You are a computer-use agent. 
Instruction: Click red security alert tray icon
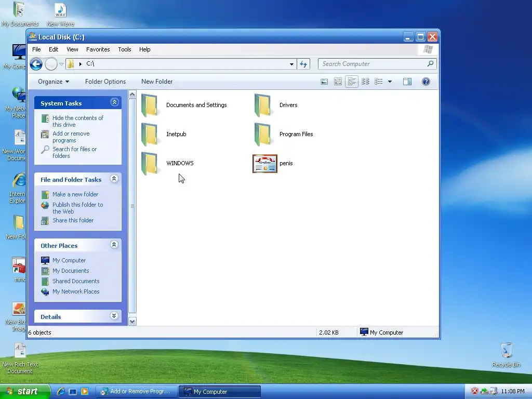coord(475,391)
